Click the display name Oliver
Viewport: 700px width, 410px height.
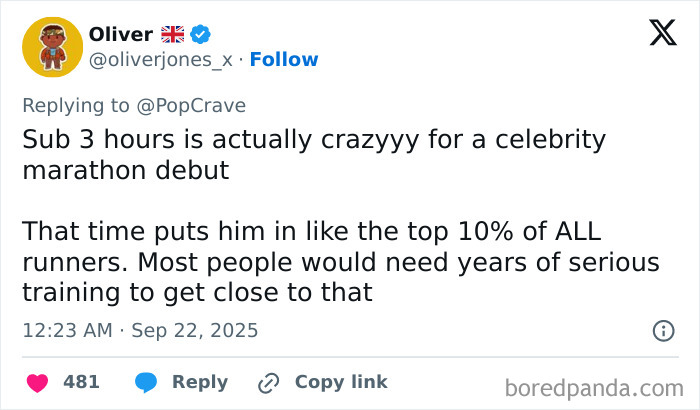120,34
